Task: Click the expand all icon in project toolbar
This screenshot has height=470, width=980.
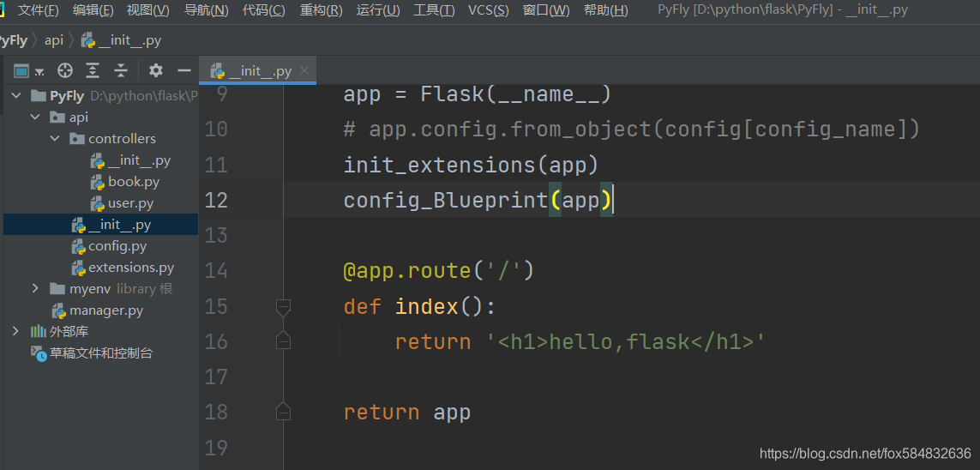Action: tap(93, 70)
